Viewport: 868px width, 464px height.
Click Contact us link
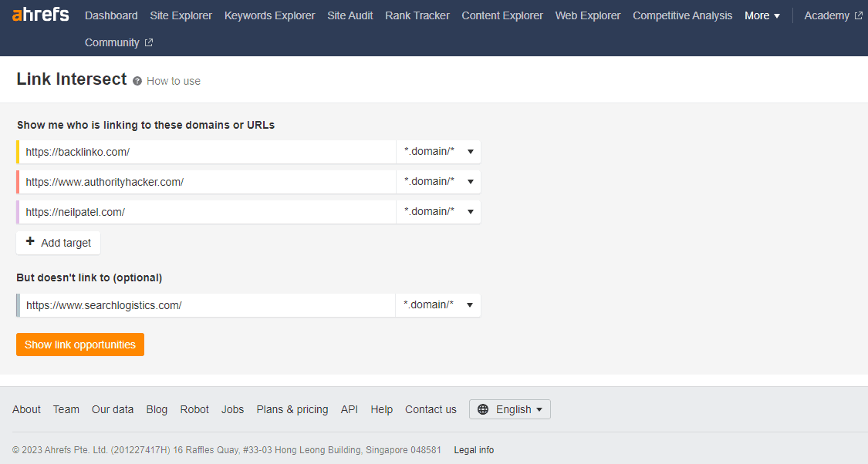pos(431,409)
